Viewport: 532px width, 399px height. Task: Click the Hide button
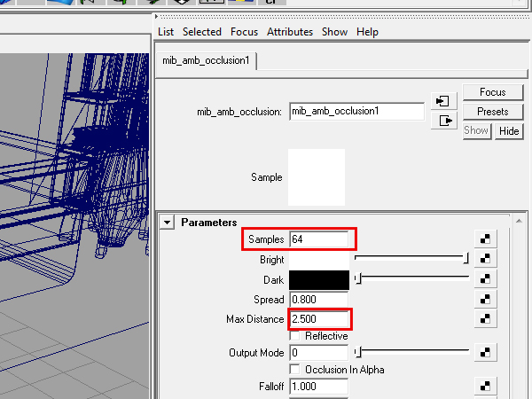click(x=509, y=131)
